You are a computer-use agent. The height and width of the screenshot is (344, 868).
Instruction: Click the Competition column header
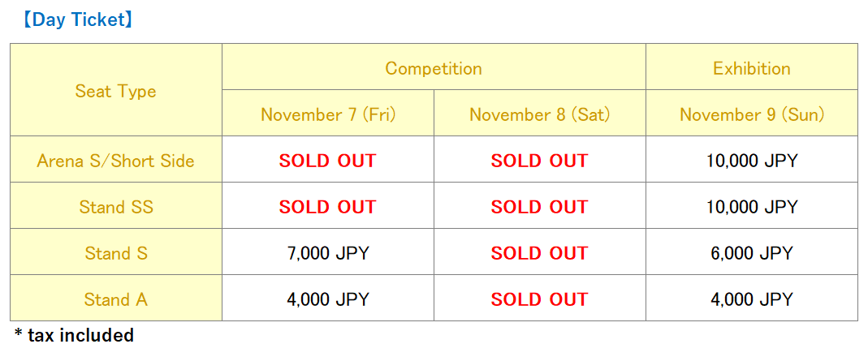point(434,68)
